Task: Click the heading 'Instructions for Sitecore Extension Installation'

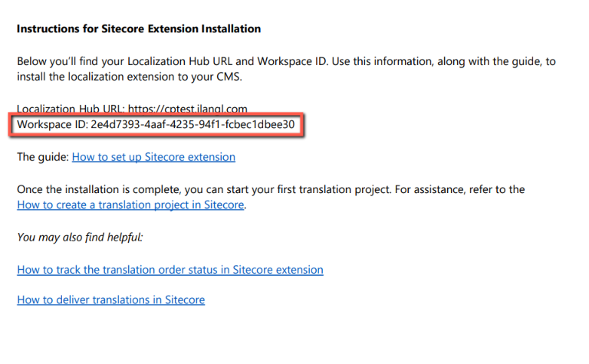Action: [139, 29]
